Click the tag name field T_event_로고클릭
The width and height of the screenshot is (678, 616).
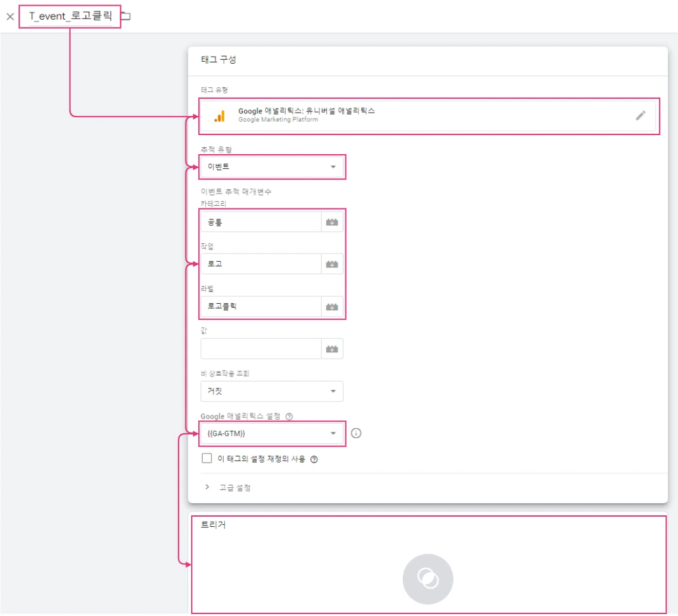tap(71, 17)
